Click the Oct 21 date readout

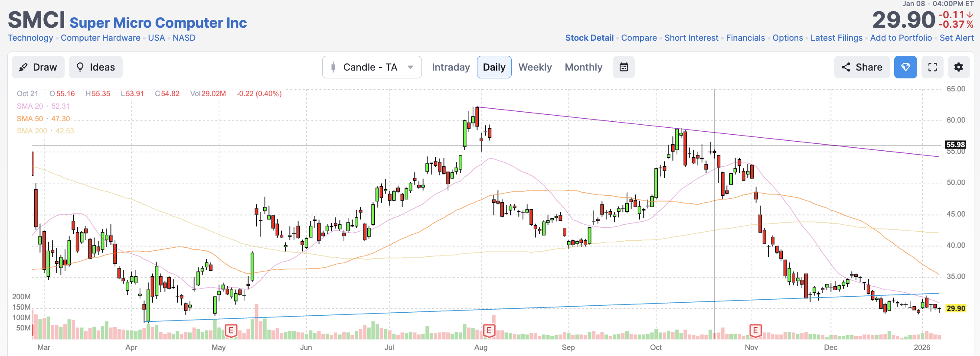click(x=27, y=94)
